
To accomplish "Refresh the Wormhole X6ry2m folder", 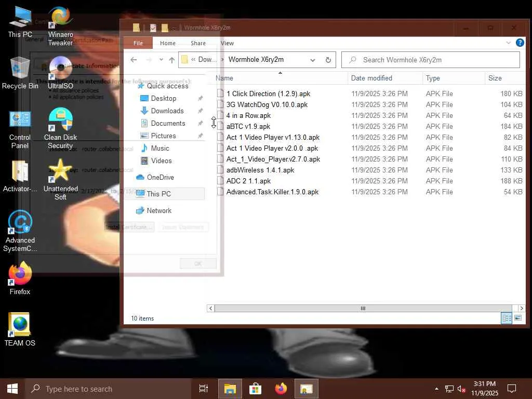I will 328,60.
